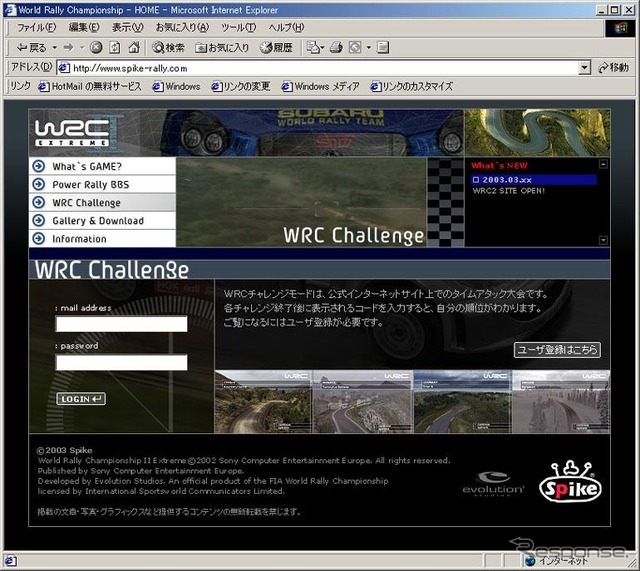Open the リンクの変更 links bar shortcut
Screen dimensions: 640x571
240,87
